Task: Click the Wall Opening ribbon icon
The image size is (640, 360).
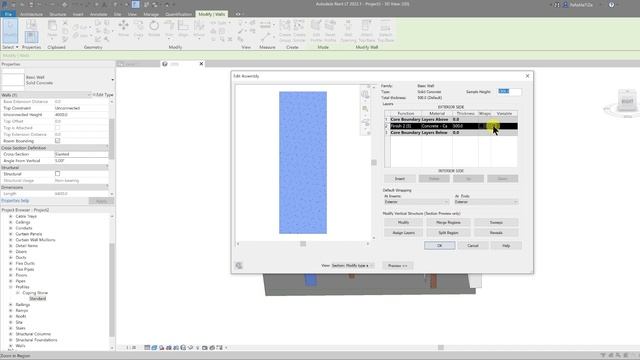Action: point(348,31)
